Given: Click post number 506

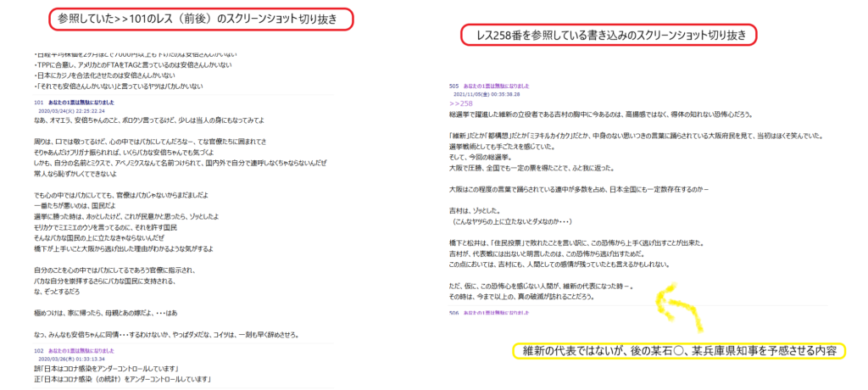Looking at the screenshot, I should [453, 313].
